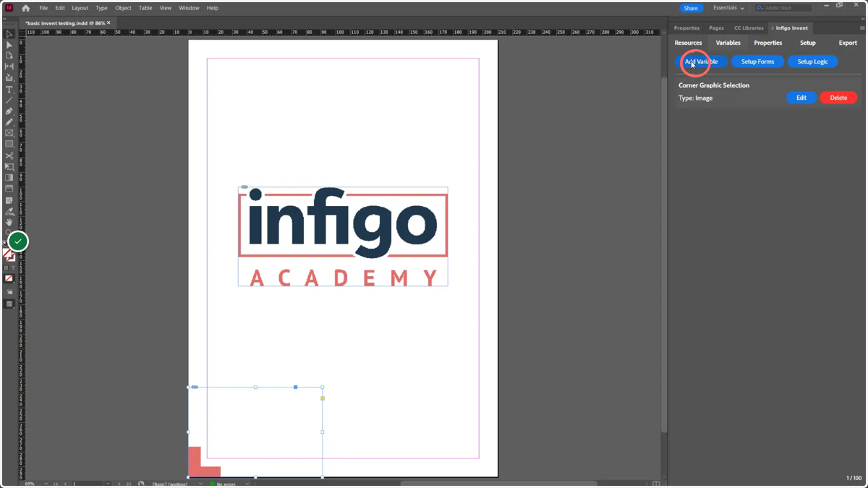Switch to the Pages panel tab
Screen dimensions: 868x488
[717, 28]
